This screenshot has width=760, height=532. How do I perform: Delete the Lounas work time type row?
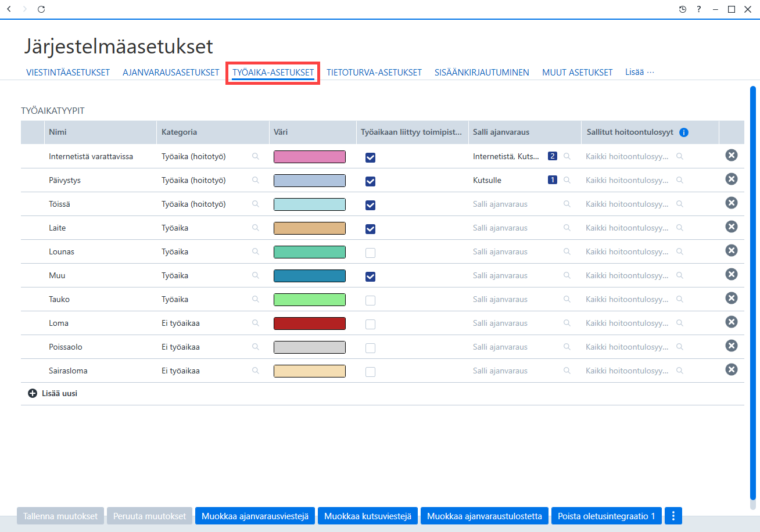coord(732,250)
